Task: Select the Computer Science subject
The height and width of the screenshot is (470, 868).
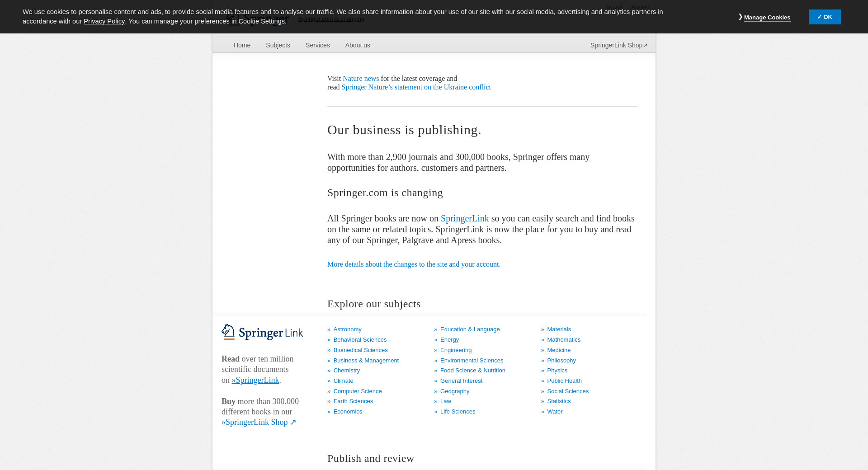Action: click(x=357, y=391)
